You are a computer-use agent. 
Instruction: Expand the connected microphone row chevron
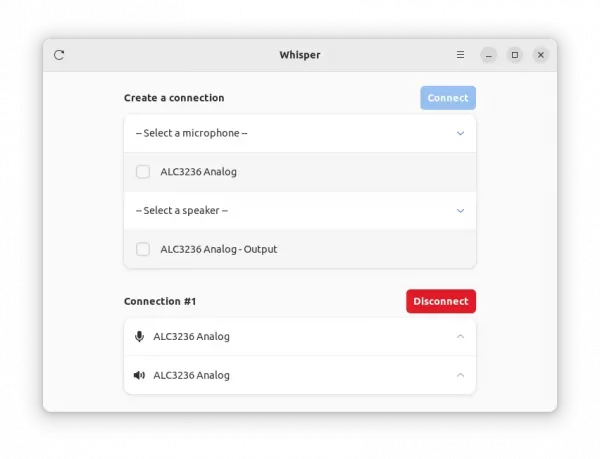(460, 337)
